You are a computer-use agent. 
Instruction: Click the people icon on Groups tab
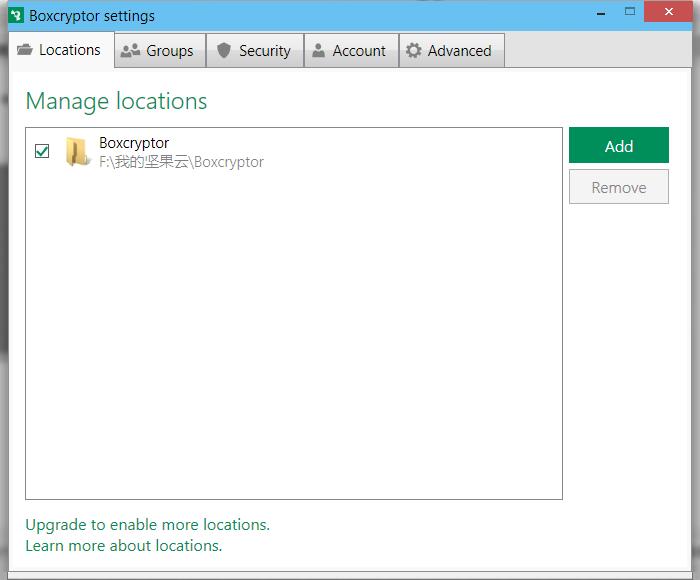(130, 51)
